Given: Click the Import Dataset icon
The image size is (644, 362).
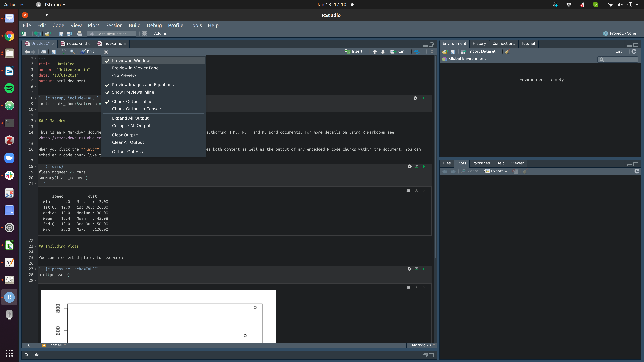Looking at the screenshot, I should [x=463, y=51].
